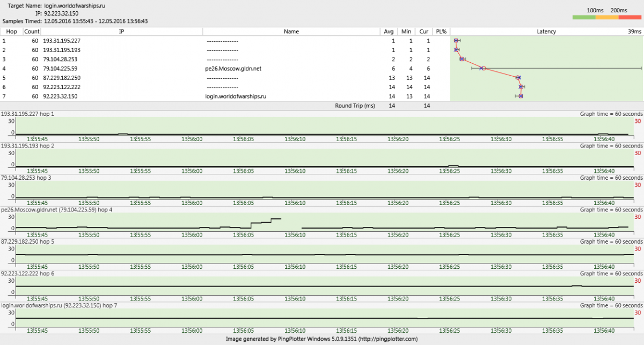Click the latency spike in hop 4 timeline
644x345 pixels.
point(276,219)
